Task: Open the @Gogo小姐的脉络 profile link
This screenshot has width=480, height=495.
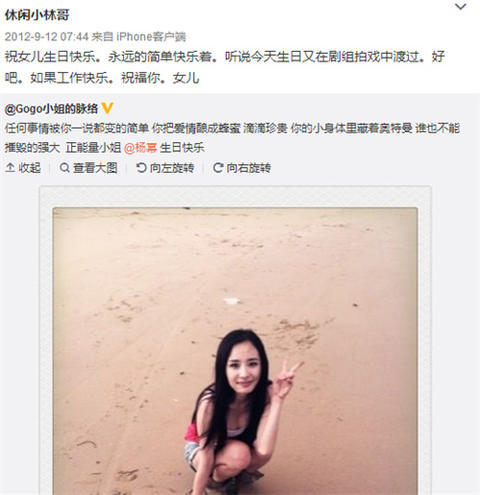Action: click(x=51, y=109)
